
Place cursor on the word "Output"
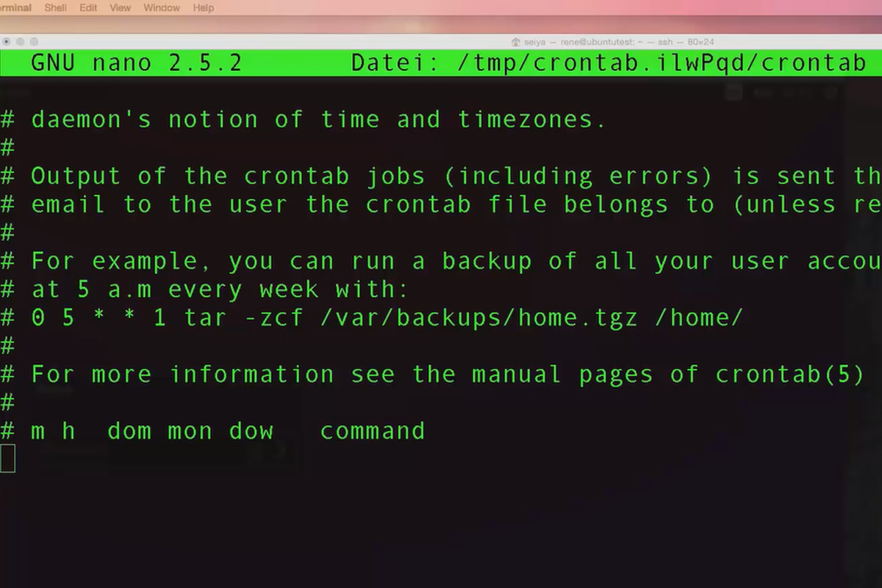(76, 176)
